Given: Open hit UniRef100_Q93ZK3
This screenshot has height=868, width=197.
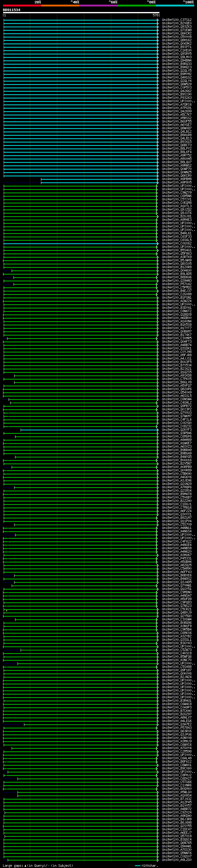Looking at the screenshot, I should point(176,26).
